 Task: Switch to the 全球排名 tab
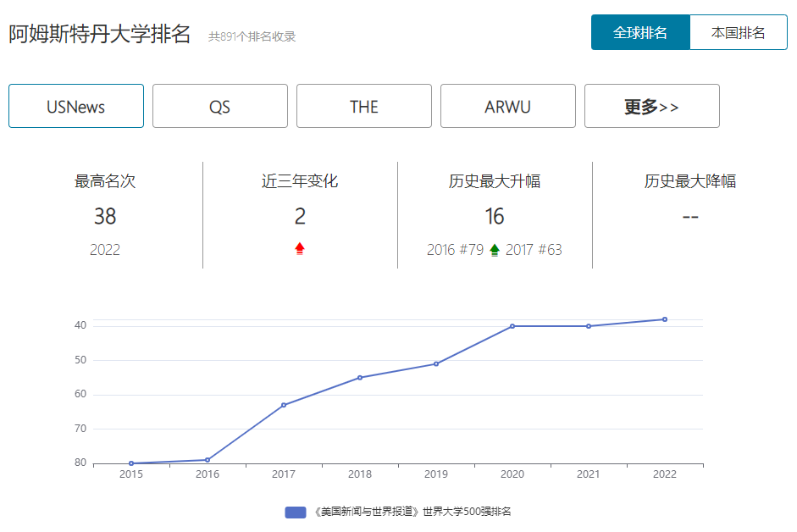(641, 31)
